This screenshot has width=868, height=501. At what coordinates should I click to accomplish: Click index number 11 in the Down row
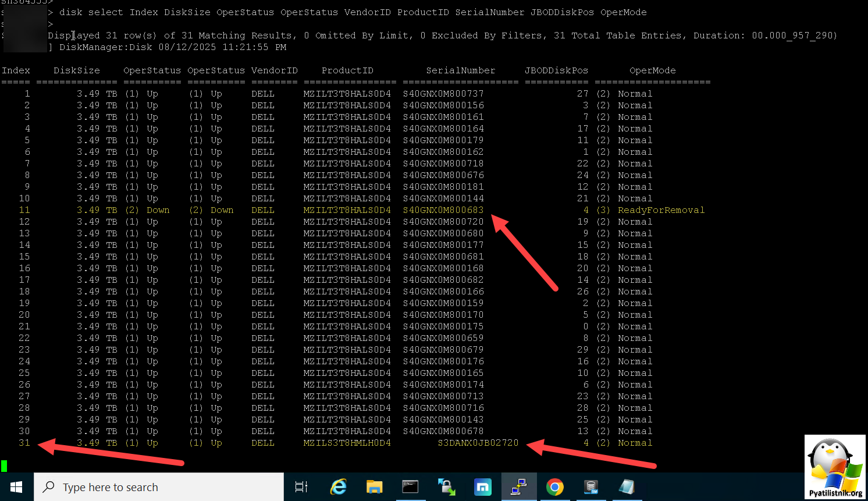tap(24, 210)
